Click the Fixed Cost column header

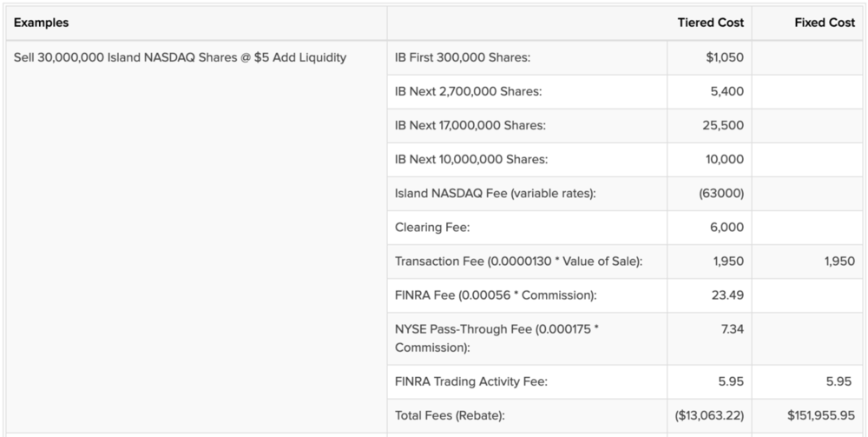(x=824, y=23)
